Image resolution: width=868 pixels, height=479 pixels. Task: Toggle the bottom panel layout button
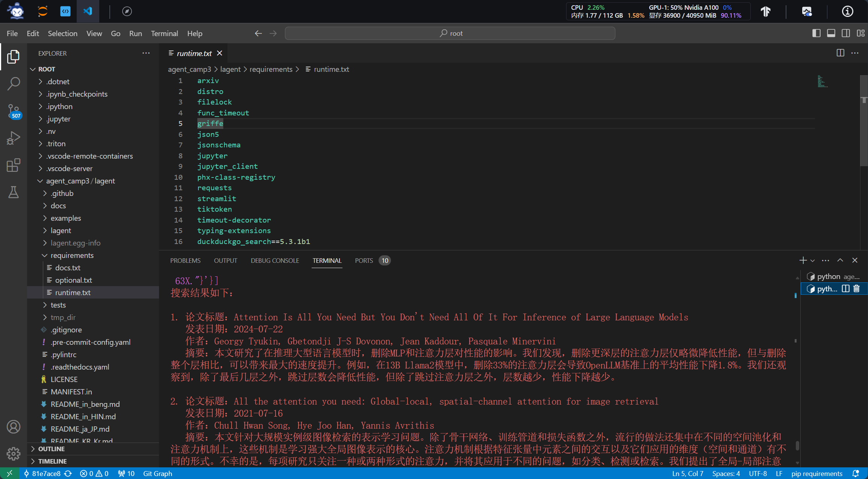[831, 33]
